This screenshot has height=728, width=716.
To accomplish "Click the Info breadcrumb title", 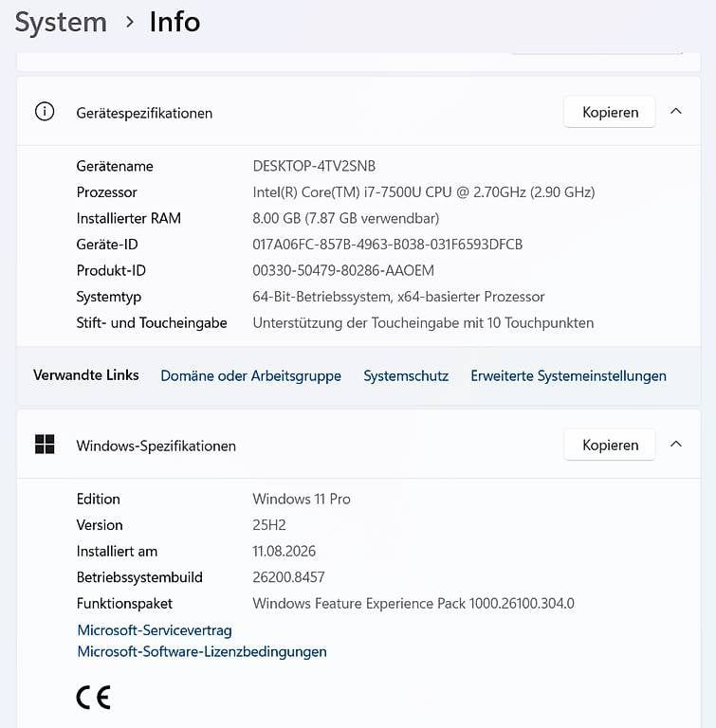I will pos(175,22).
